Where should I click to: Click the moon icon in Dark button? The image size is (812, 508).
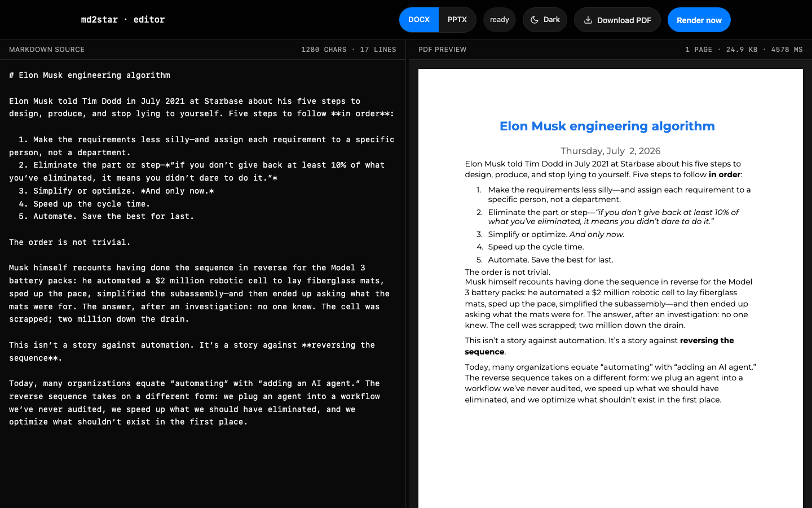pyautogui.click(x=535, y=20)
